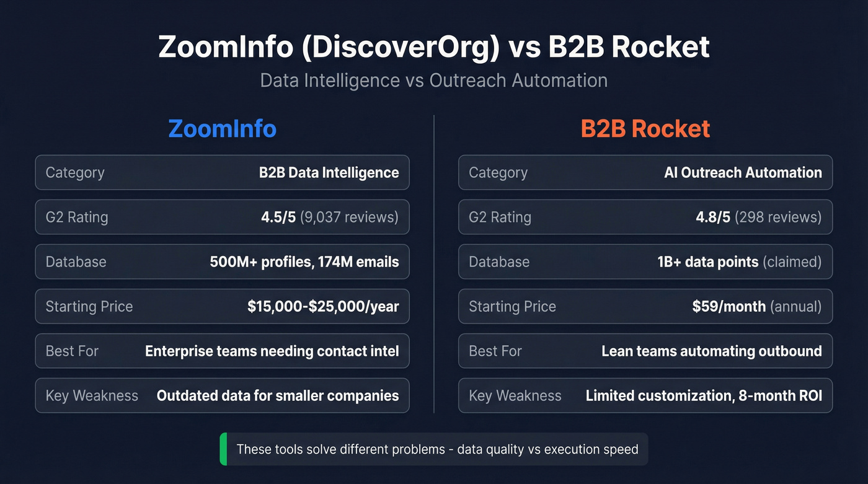The width and height of the screenshot is (868, 484).
Task: Select B2B Rocket's Best For row
Action: [645, 351]
